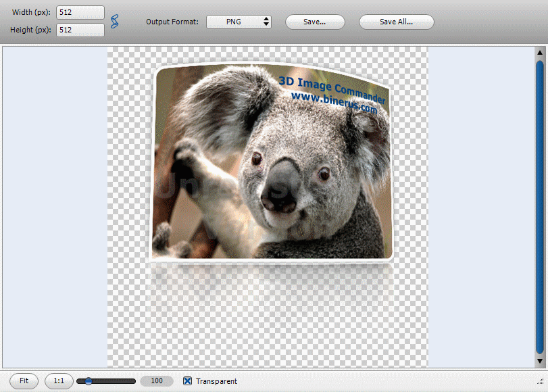
Task: Click the Height (px) label
Action: [30, 30]
